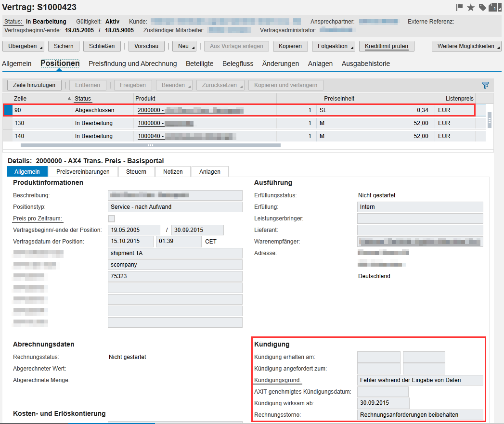
Task: Select row 90 using its row selector
Action: coord(8,110)
